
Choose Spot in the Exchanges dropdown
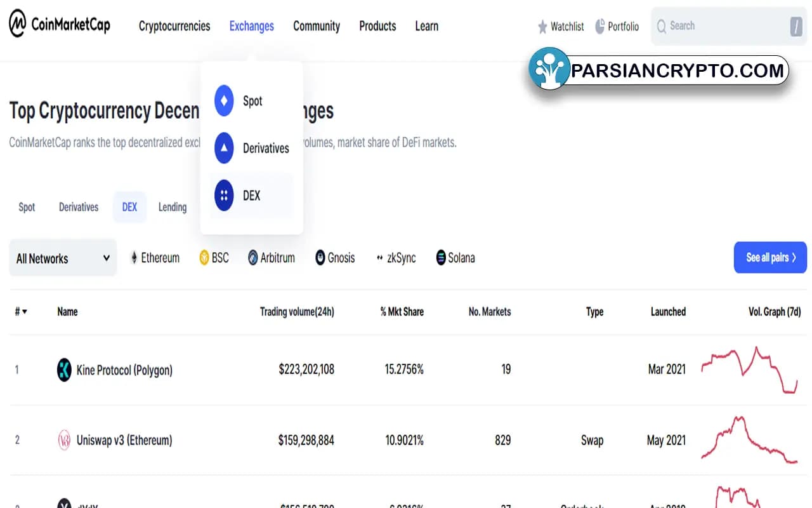click(x=252, y=101)
